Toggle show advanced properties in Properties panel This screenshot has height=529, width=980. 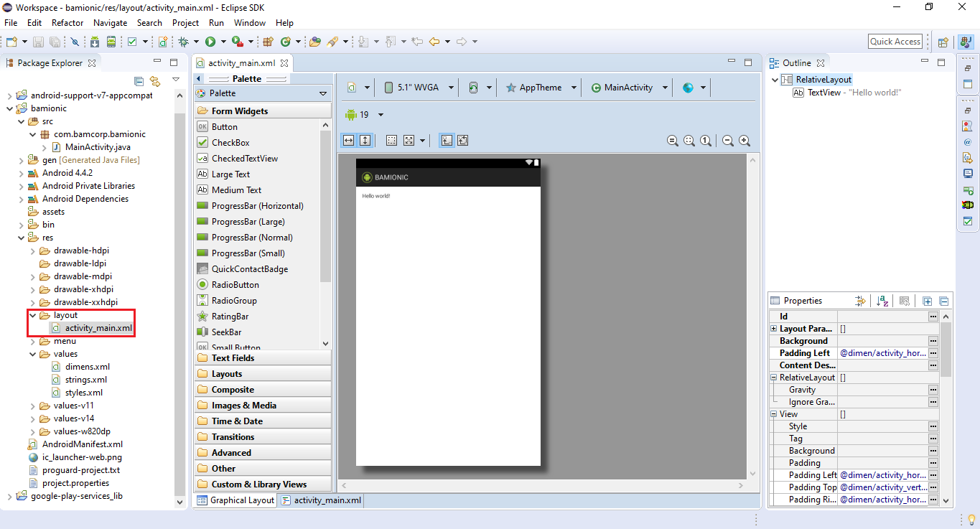pyautogui.click(x=860, y=301)
